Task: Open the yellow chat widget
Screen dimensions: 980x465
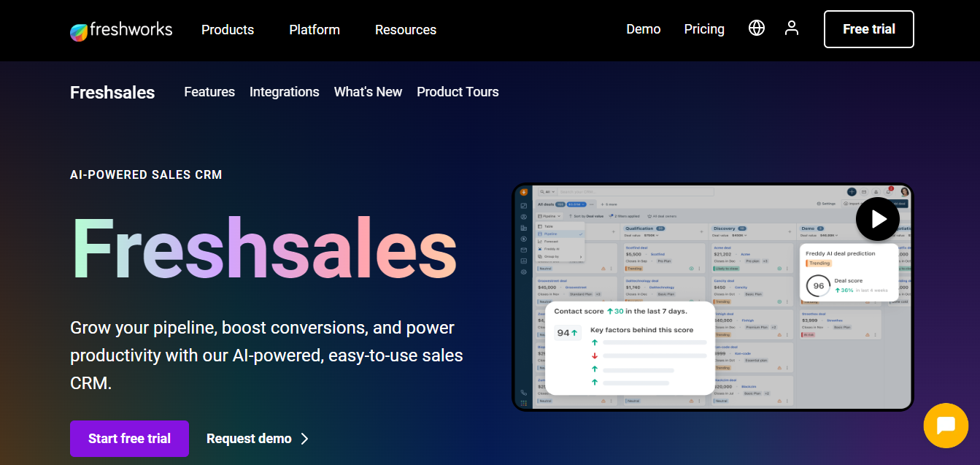Action: point(946,426)
